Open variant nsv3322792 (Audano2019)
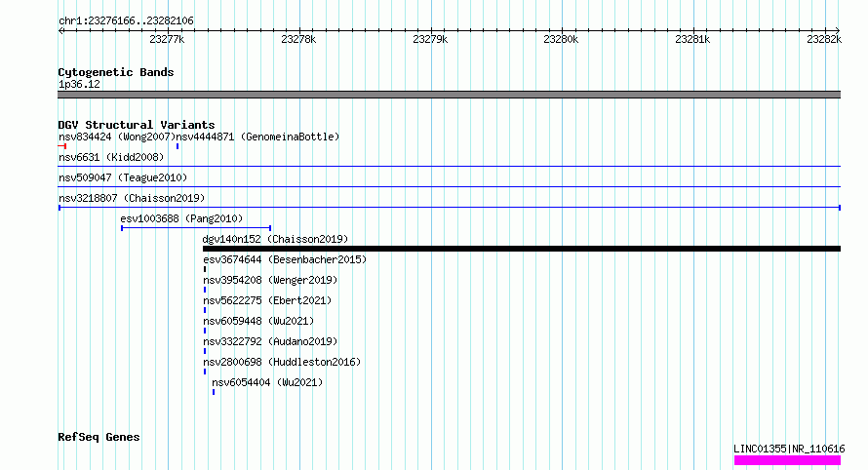Screen dimensions: 868x470 point(270,341)
